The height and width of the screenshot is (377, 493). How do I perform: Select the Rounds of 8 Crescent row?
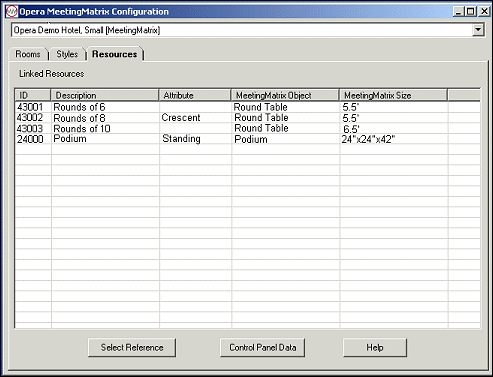[x=248, y=118]
